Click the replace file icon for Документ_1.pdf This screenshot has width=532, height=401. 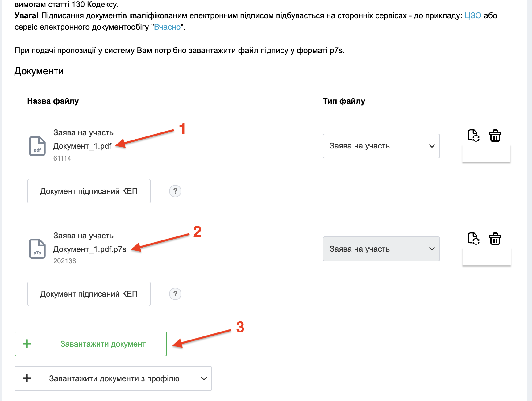[x=473, y=136]
